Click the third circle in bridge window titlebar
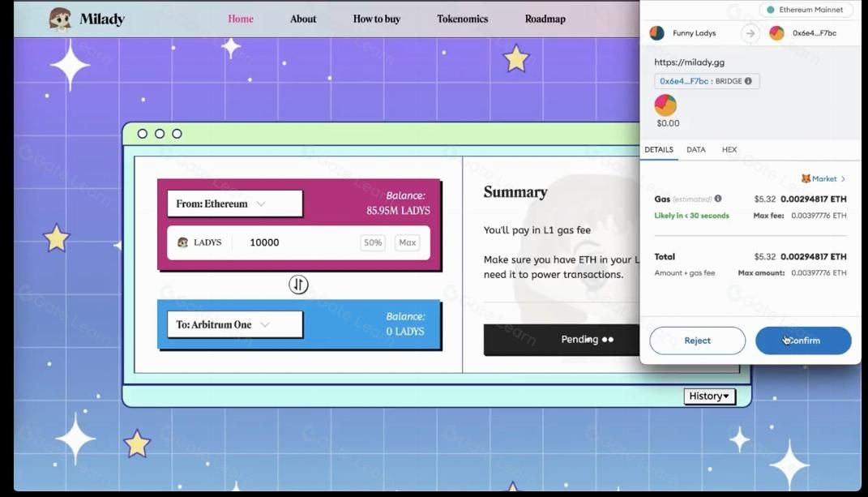The width and height of the screenshot is (868, 497). [177, 134]
